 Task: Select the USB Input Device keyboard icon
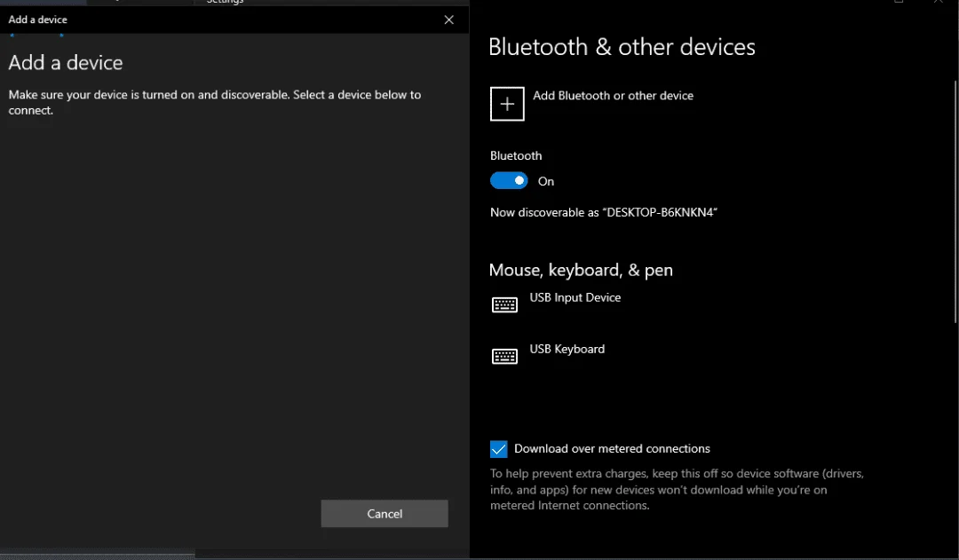pyautogui.click(x=504, y=304)
